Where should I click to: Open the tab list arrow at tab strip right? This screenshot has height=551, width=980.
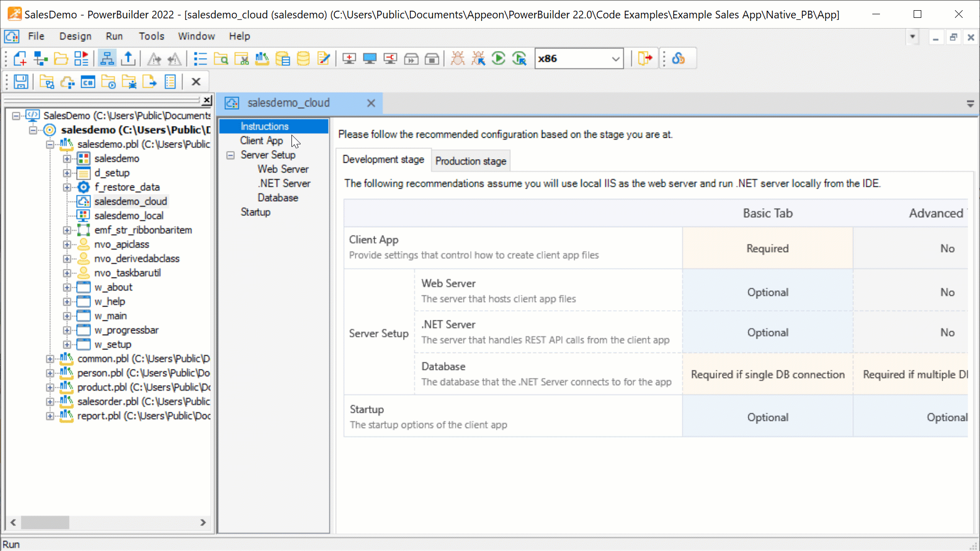click(x=970, y=104)
